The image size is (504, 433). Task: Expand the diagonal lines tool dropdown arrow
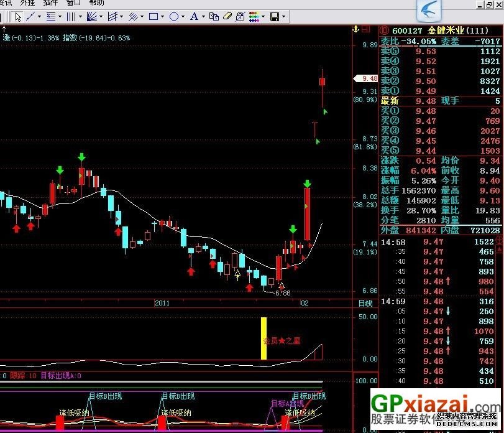(x=142, y=17)
